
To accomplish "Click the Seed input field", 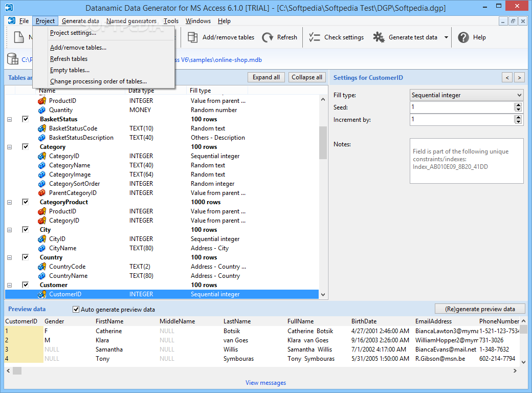I will (x=462, y=107).
